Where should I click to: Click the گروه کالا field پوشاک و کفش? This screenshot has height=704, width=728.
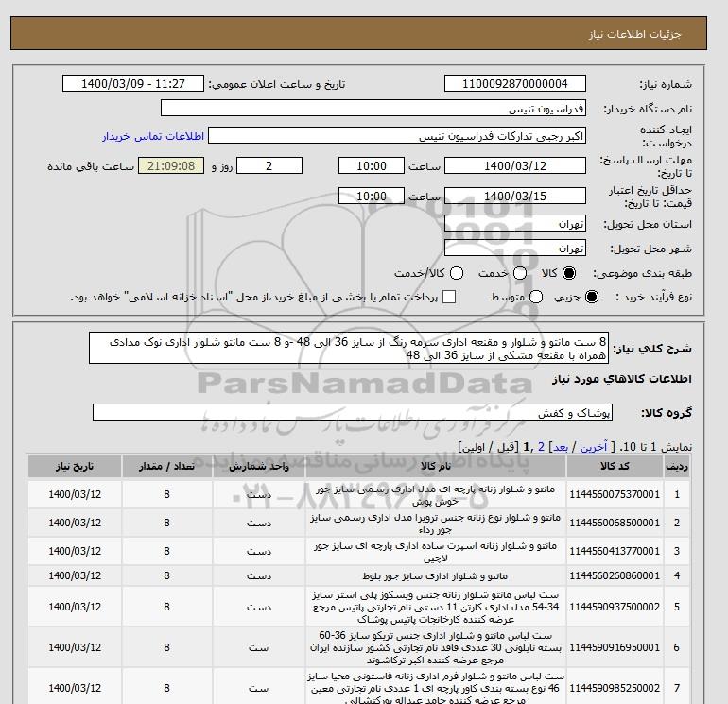(x=353, y=412)
